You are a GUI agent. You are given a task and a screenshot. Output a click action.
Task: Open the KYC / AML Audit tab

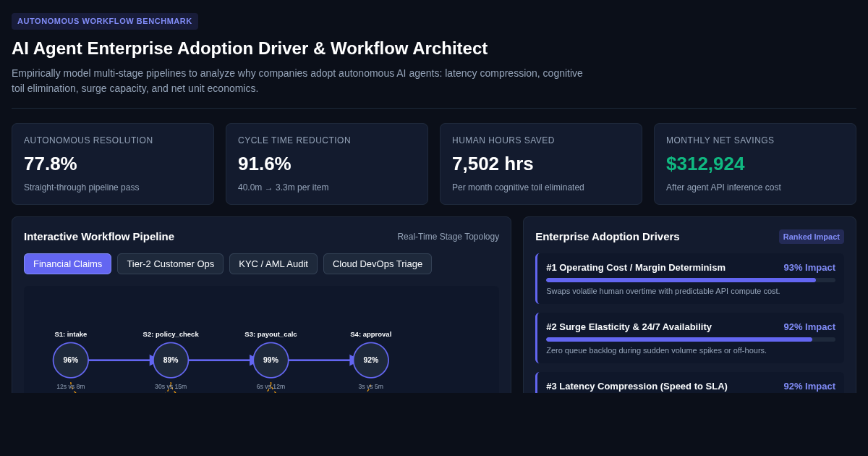[x=273, y=263]
